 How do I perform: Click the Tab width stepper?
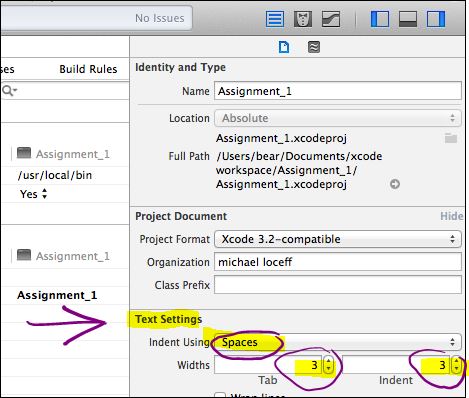(329, 365)
